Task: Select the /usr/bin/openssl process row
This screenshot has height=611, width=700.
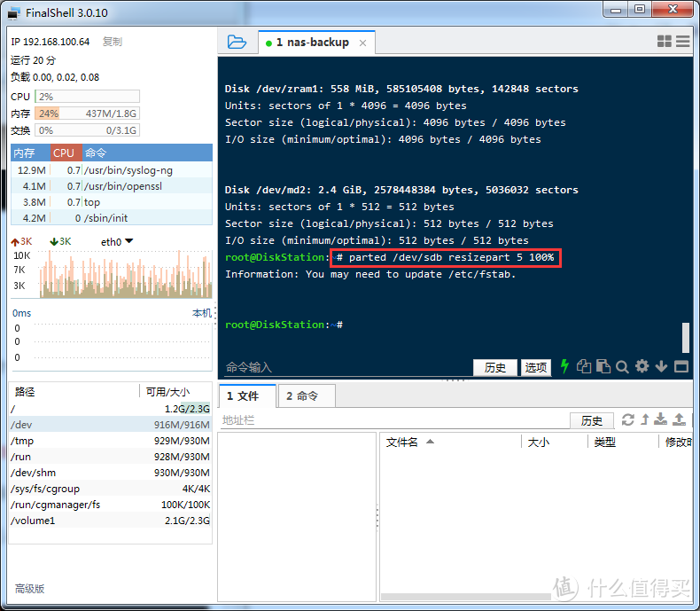Action: click(x=112, y=186)
